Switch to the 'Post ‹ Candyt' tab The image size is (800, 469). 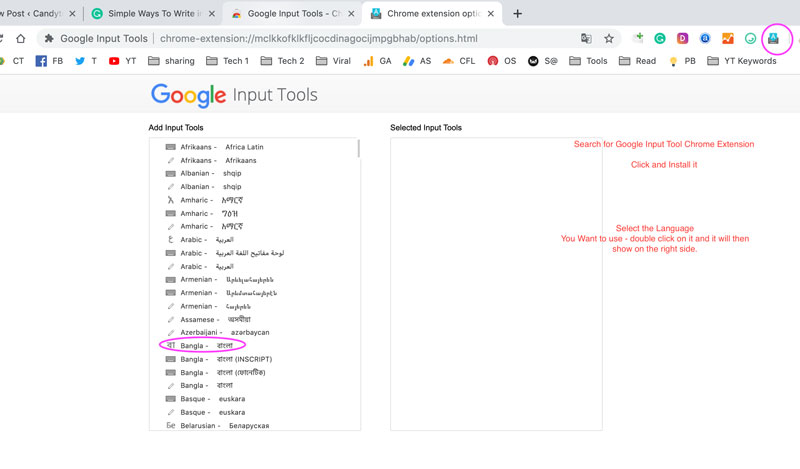pos(33,14)
